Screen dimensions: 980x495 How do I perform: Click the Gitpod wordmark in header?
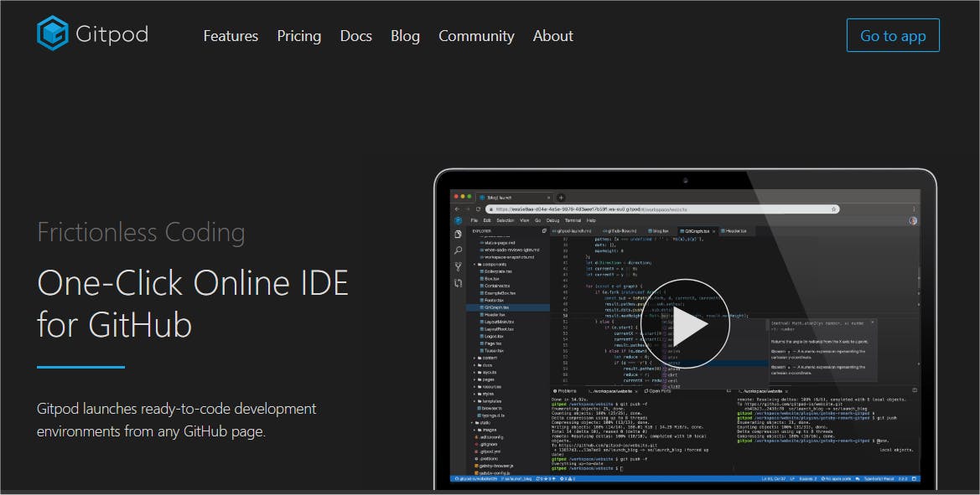(111, 34)
